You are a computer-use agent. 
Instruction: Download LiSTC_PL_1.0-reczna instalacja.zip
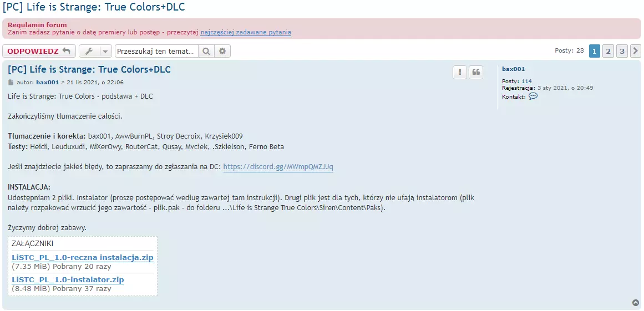click(x=83, y=258)
